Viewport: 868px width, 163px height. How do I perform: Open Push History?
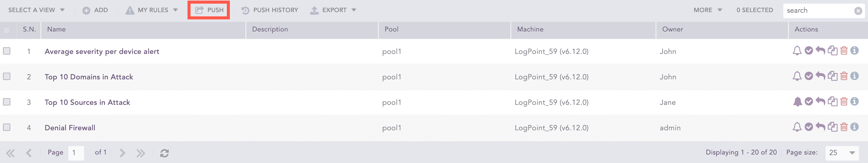coord(270,10)
